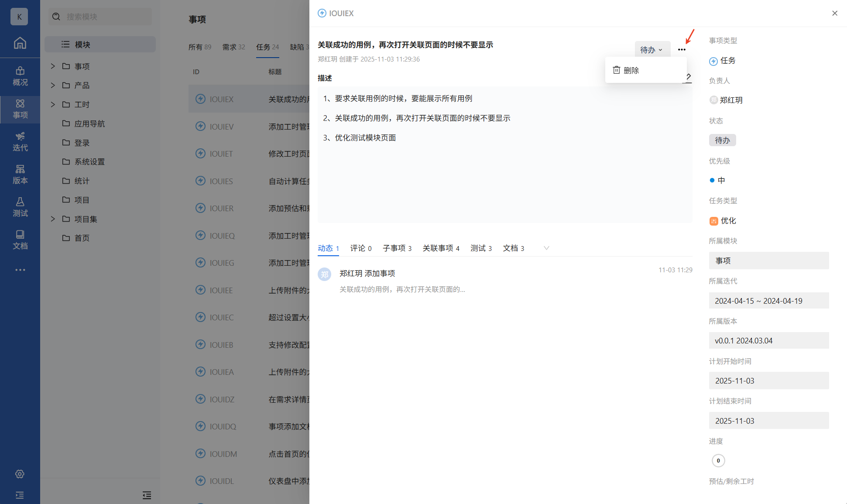The width and height of the screenshot is (847, 504).
Task: Open the 待办 status dropdown
Action: pos(652,50)
